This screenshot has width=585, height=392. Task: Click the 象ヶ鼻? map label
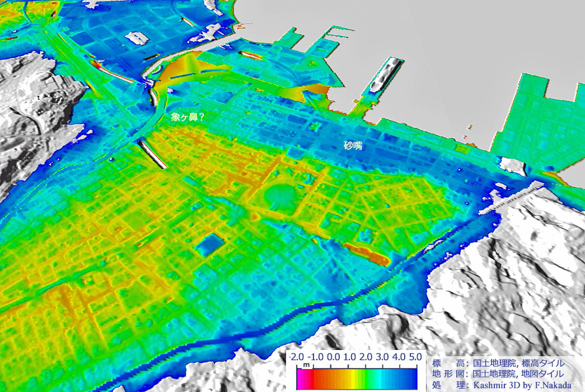189,118
